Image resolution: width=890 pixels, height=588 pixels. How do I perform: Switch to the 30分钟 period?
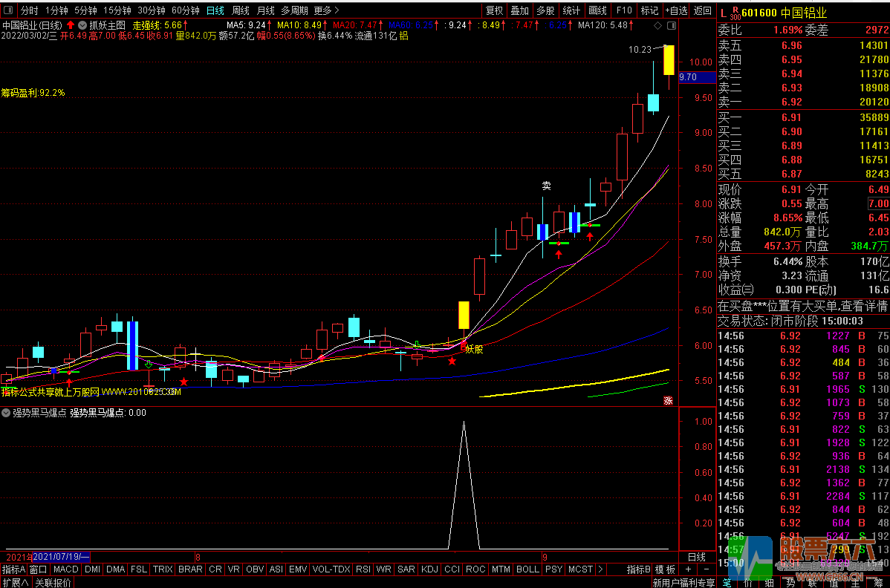(151, 10)
